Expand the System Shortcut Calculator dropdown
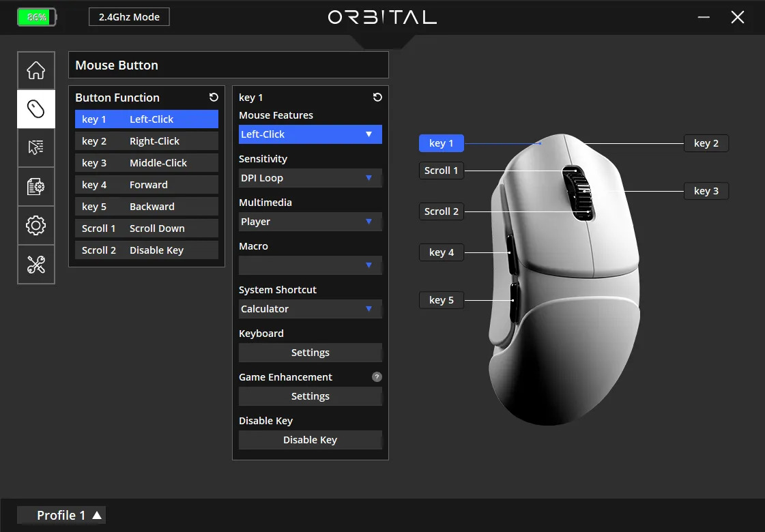 (x=310, y=309)
